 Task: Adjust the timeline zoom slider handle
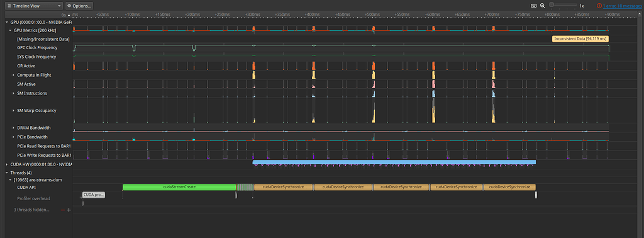pos(552,5)
